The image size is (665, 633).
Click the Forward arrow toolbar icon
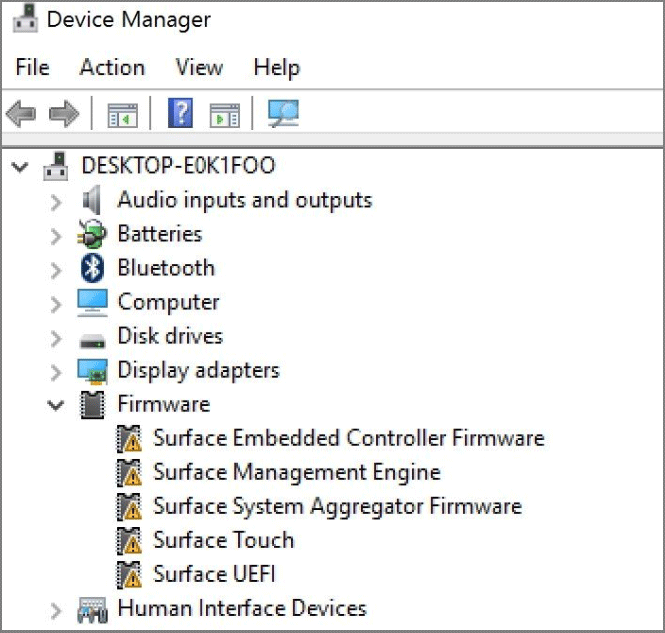tap(64, 113)
